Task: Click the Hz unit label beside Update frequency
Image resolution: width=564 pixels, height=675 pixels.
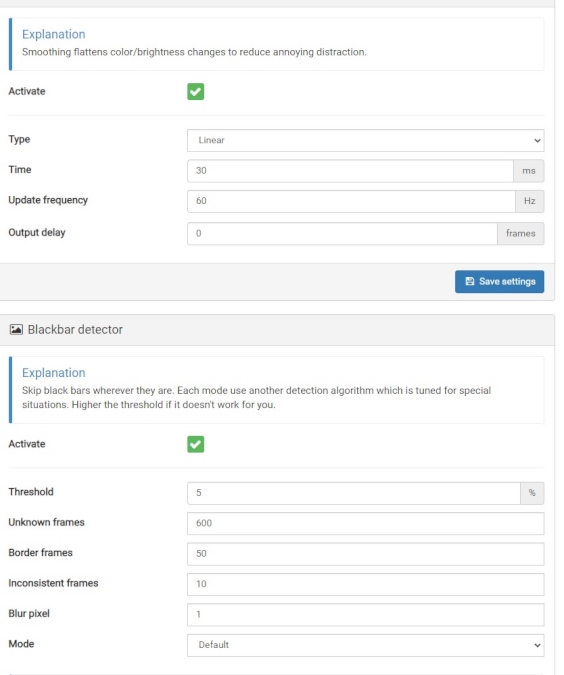Action: [530, 201]
